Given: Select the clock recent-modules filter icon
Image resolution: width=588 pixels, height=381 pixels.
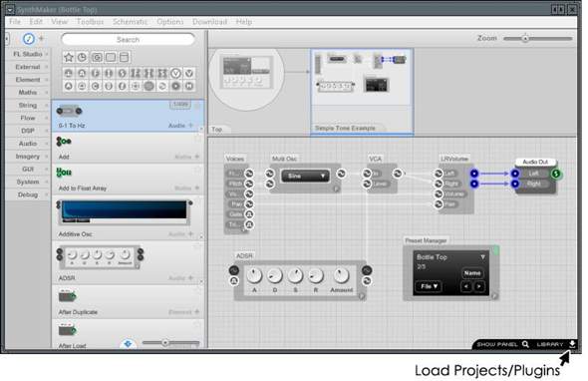Looking at the screenshot, I should tap(82, 58).
